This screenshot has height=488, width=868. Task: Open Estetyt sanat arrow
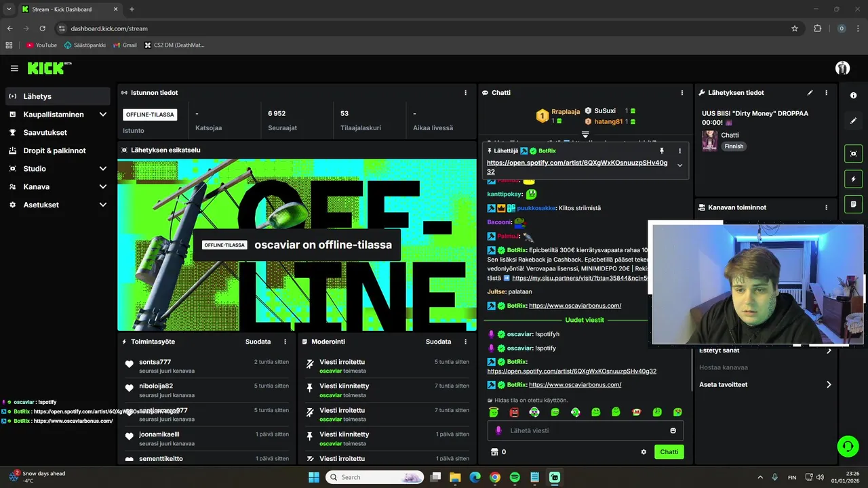pos(829,350)
